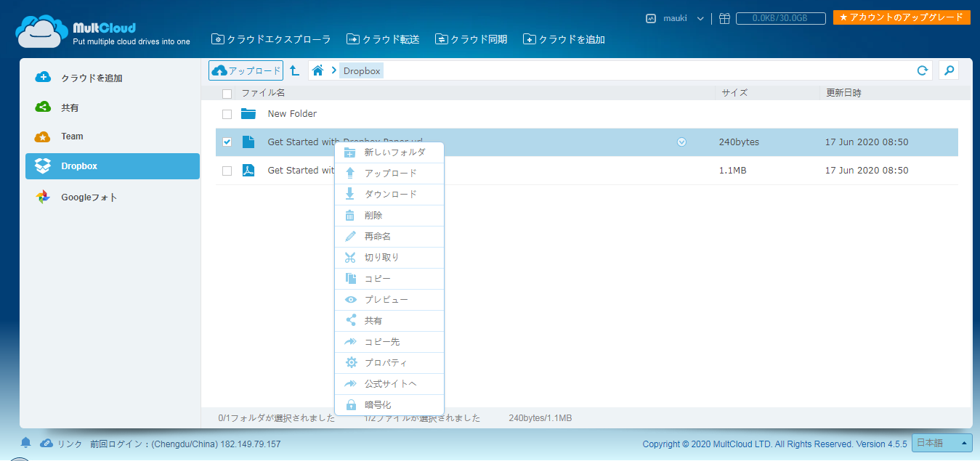Click クラウドを追加 in top navigation

(564, 39)
